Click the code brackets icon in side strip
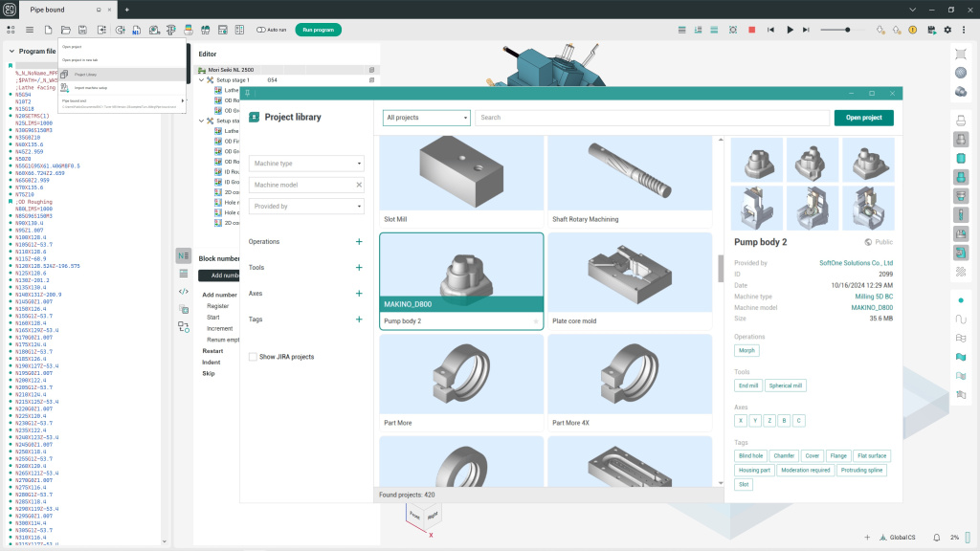The width and height of the screenshot is (980, 551). tap(183, 291)
